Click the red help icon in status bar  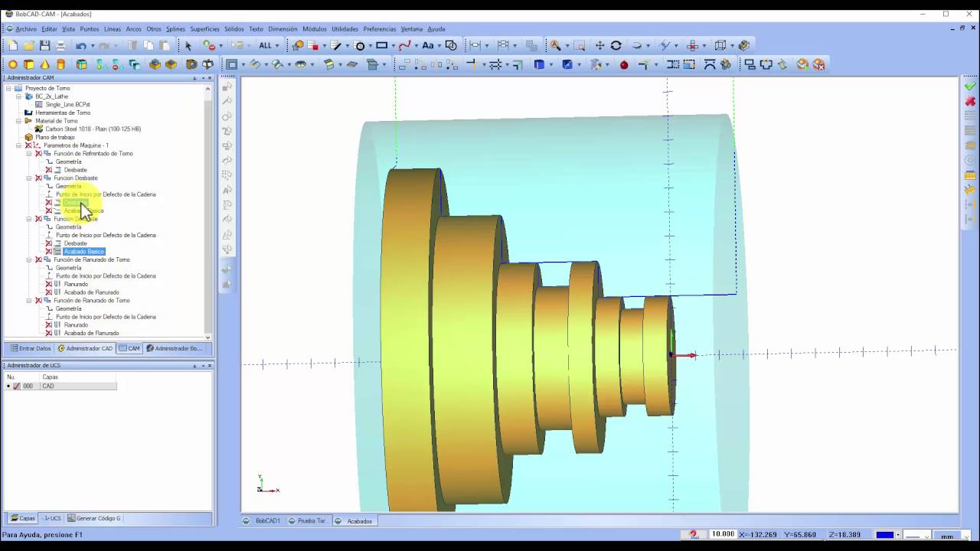pos(694,534)
